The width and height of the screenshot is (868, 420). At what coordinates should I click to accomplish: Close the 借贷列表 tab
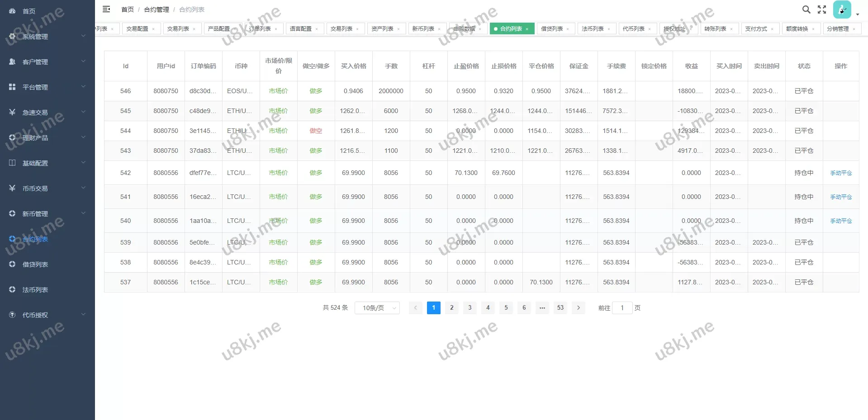[568, 29]
